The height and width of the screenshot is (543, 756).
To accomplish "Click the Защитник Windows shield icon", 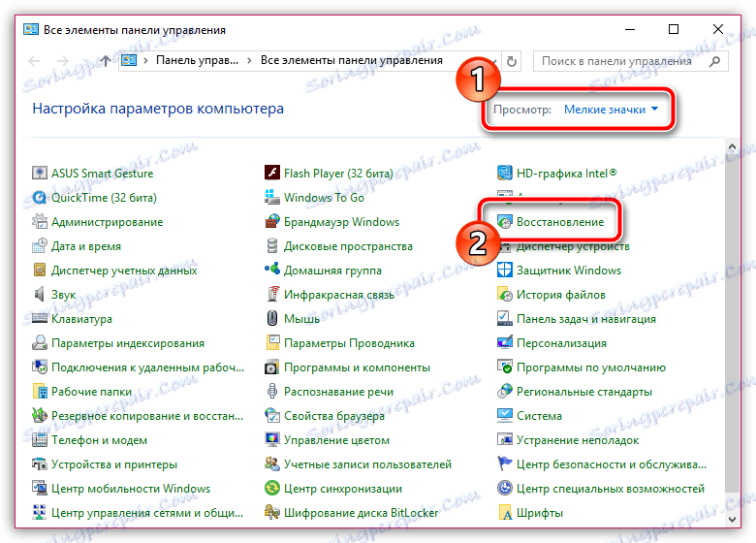I will [504, 271].
